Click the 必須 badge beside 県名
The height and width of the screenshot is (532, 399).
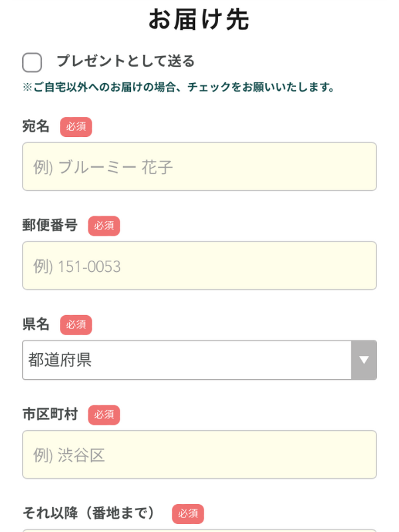76,325
